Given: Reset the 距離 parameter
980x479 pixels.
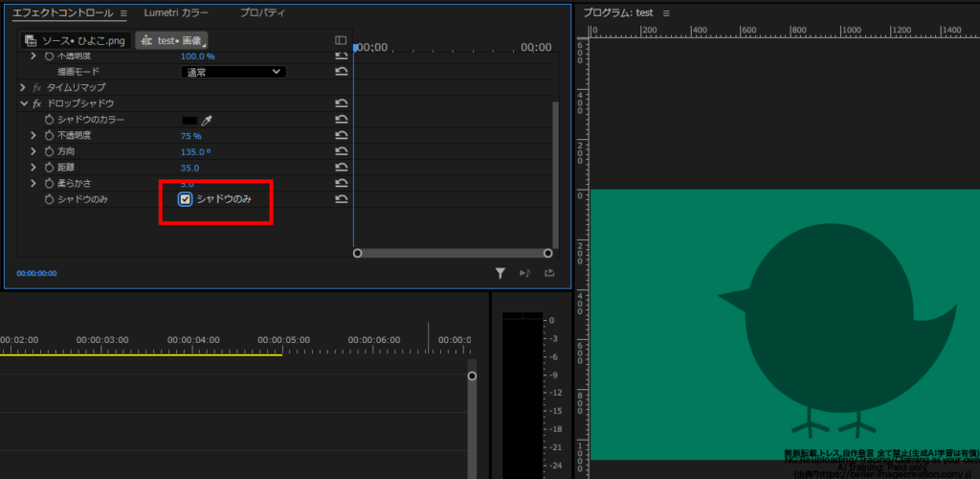Looking at the screenshot, I should pos(342,168).
